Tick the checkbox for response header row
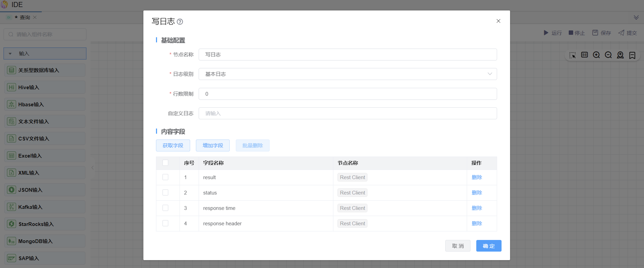The height and width of the screenshot is (268, 644). pyautogui.click(x=165, y=223)
